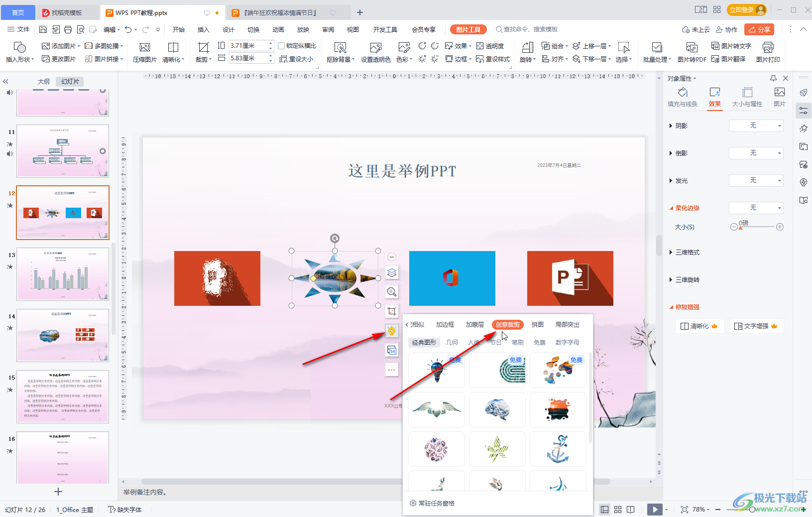Collapse the 修复增强 section

(x=685, y=307)
